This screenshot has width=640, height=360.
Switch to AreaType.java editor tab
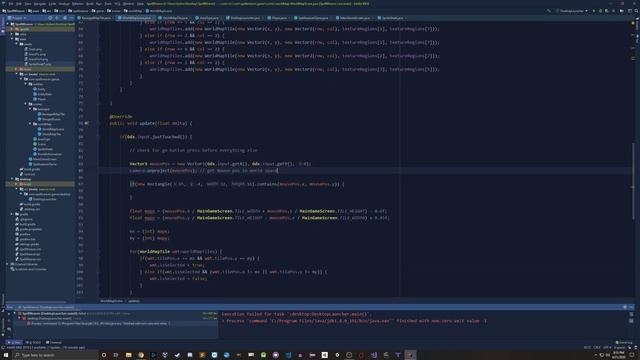(209, 18)
